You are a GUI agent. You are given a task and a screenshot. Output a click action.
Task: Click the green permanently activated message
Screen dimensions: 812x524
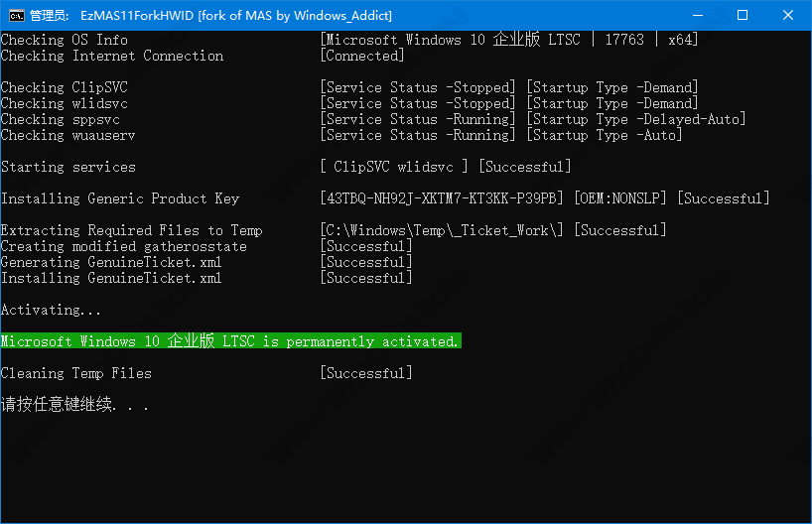[230, 340]
